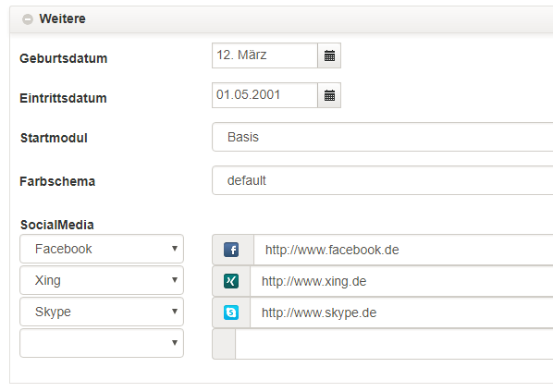Collapse the Weitere section with minus icon
Image resolution: width=553 pixels, height=392 pixels.
(x=28, y=19)
